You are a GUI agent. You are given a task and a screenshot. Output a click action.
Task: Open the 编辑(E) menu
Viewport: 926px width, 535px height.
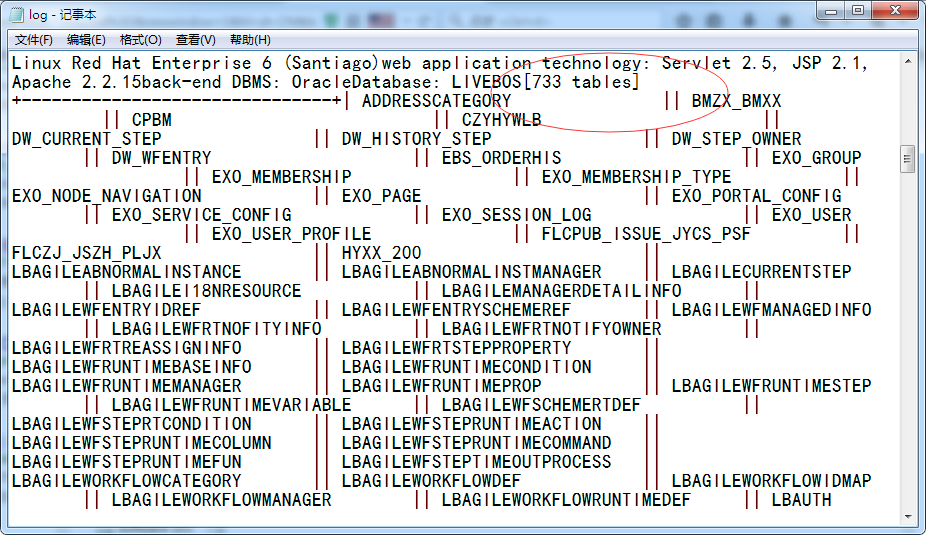[x=86, y=40]
